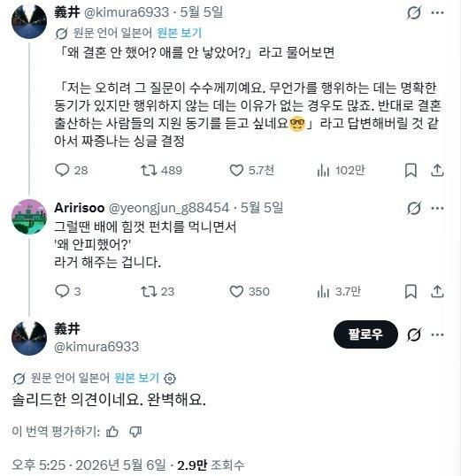Bookmark the first tweet by kimura6933
Image resolution: width=461 pixels, height=476 pixels.
(411, 170)
